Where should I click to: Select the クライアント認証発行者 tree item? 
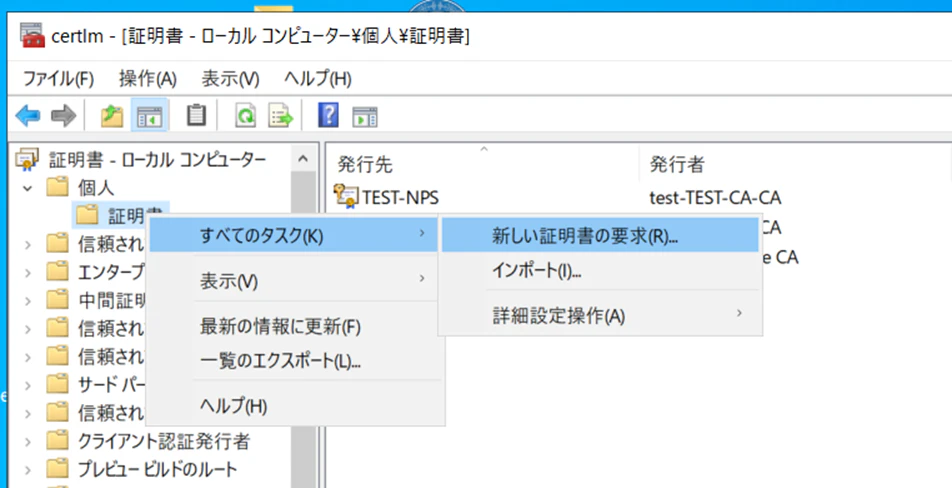[164, 441]
